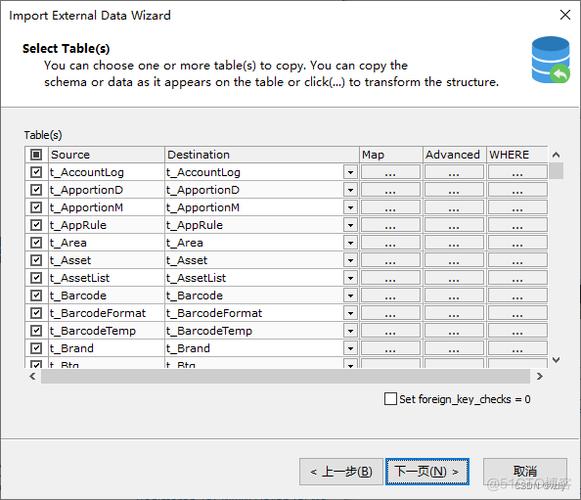Image resolution: width=581 pixels, height=500 pixels.
Task: Toggle the select-all tables header checkbox
Action: 36,154
